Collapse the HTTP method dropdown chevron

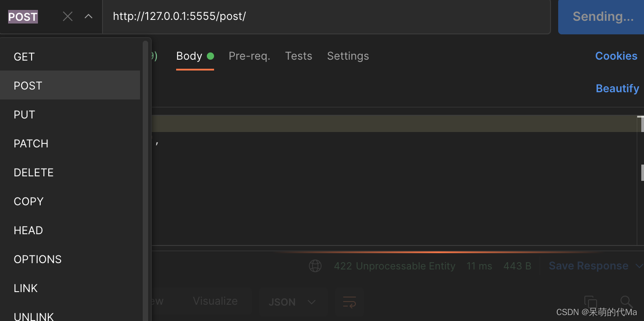pos(89,17)
